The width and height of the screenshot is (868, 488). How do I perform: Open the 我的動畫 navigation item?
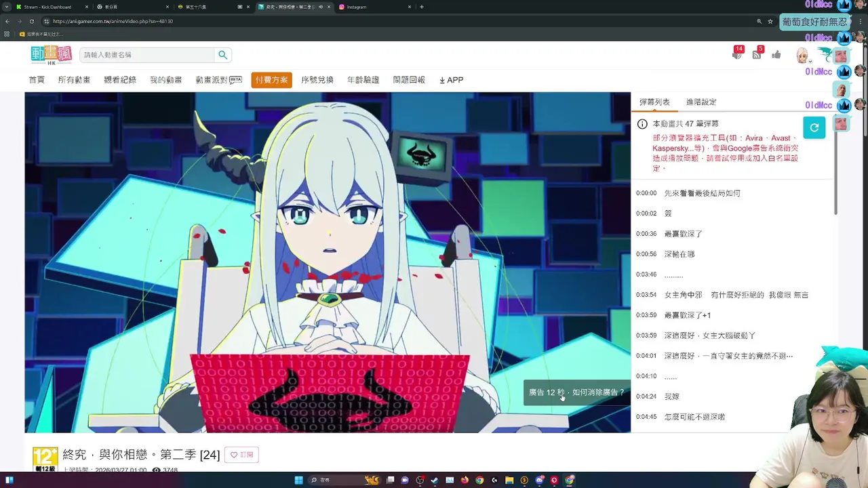coord(165,80)
